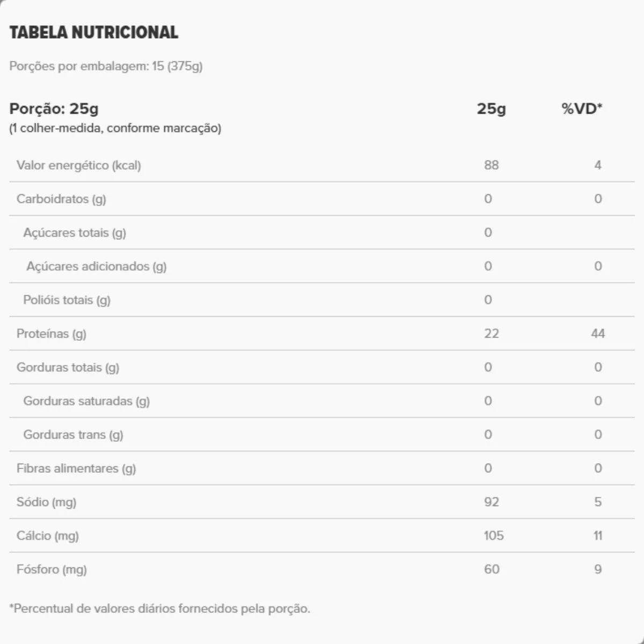Select the "Gorduras saturadas (g)" row label
644x644 pixels.
(86, 401)
